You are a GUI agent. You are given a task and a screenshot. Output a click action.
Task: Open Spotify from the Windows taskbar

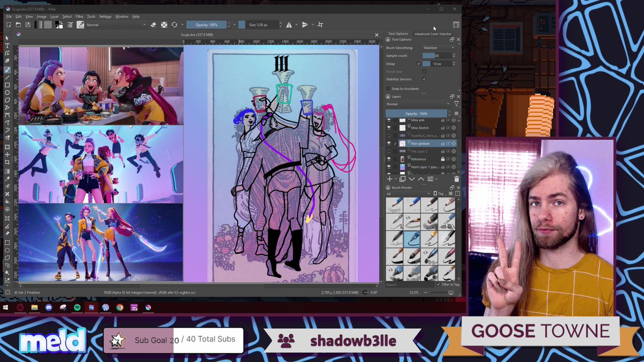coord(77,307)
